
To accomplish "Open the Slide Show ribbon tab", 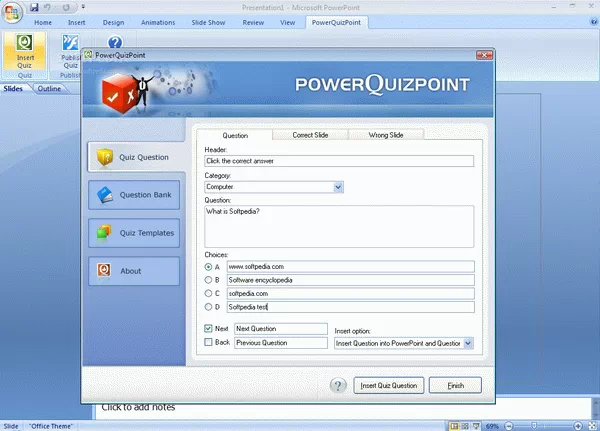I will click(208, 23).
